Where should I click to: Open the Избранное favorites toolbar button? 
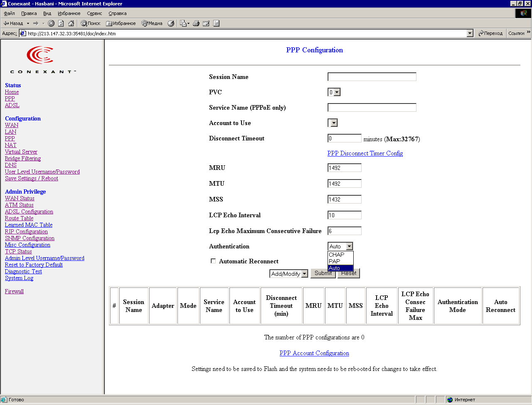[121, 23]
